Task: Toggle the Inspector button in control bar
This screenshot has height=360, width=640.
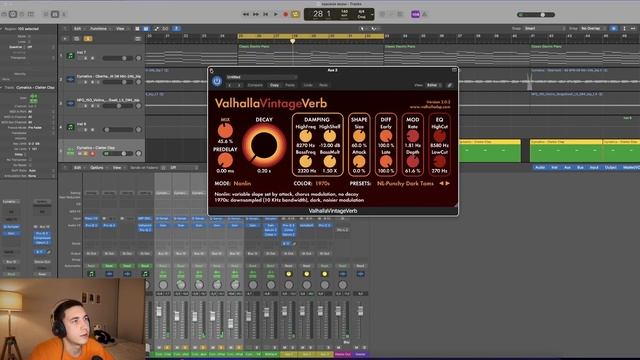Action: (x=13, y=14)
